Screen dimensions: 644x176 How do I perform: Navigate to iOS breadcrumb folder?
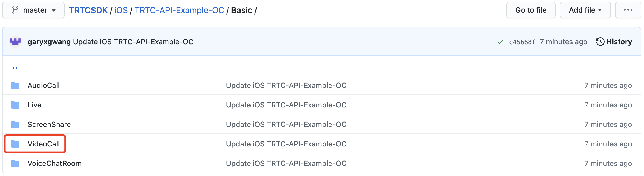coord(121,10)
